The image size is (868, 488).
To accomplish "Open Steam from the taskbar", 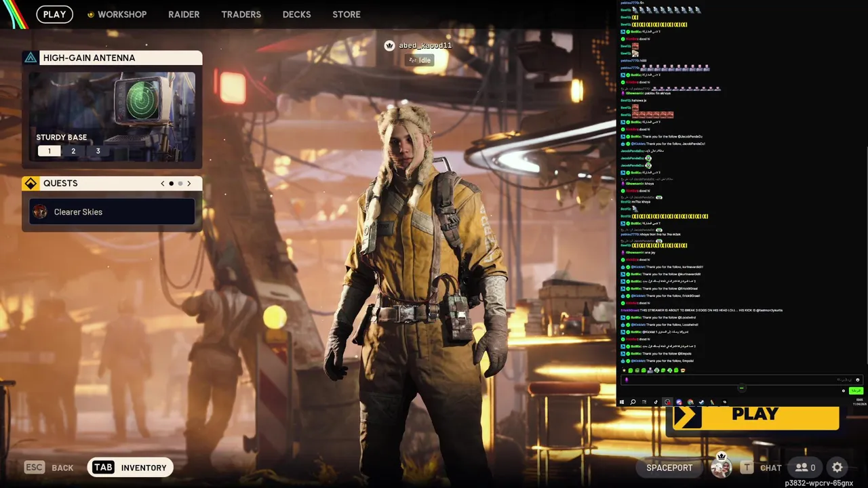I will (701, 402).
